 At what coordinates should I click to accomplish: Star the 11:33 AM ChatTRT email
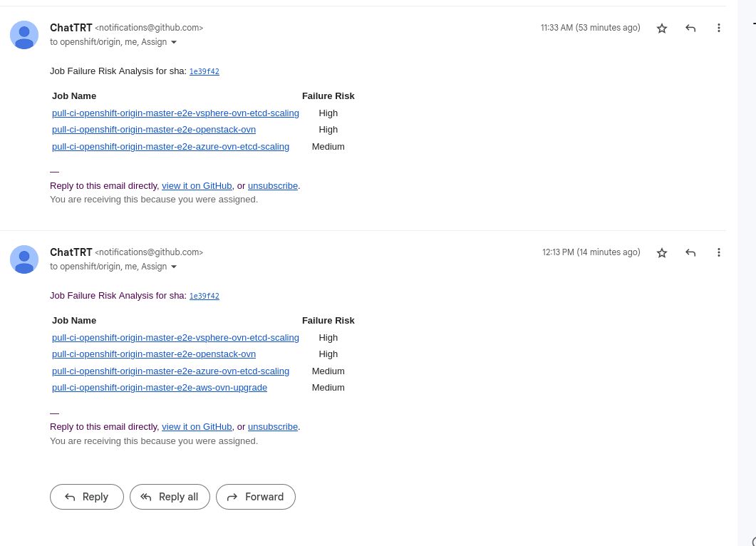click(x=661, y=28)
